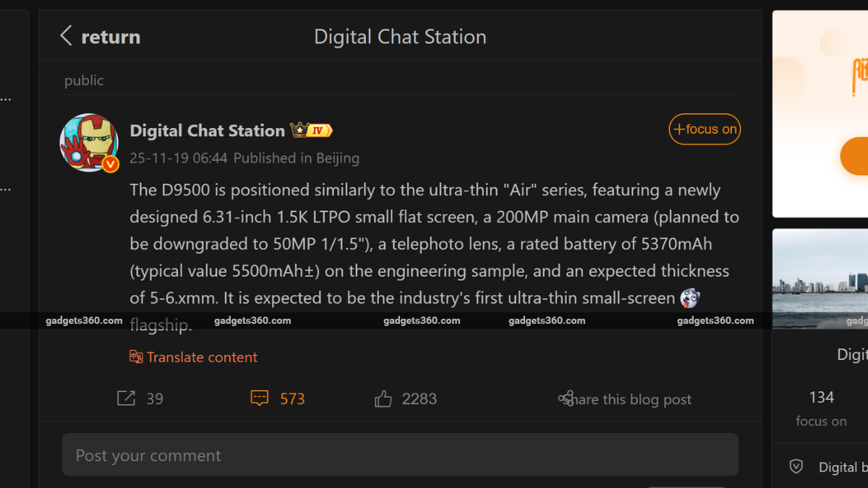Click the return label at top
This screenshot has height=488, width=868.
[x=111, y=37]
